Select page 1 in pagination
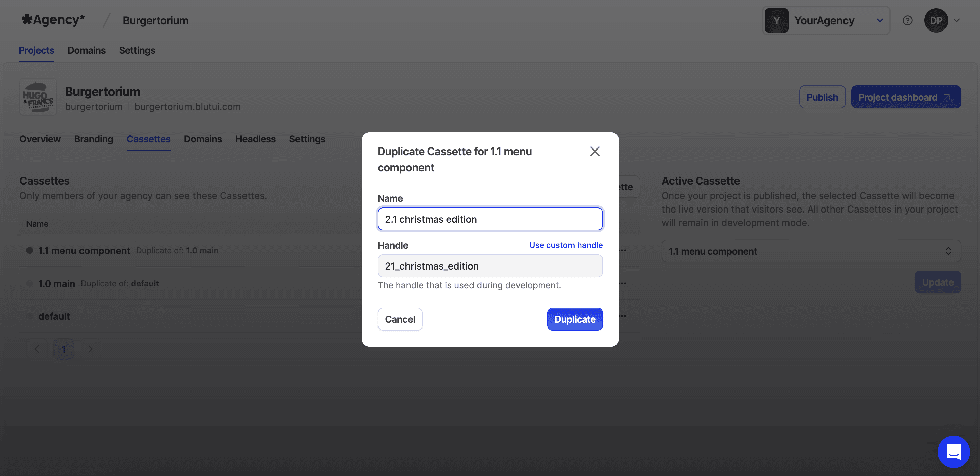 [63, 349]
